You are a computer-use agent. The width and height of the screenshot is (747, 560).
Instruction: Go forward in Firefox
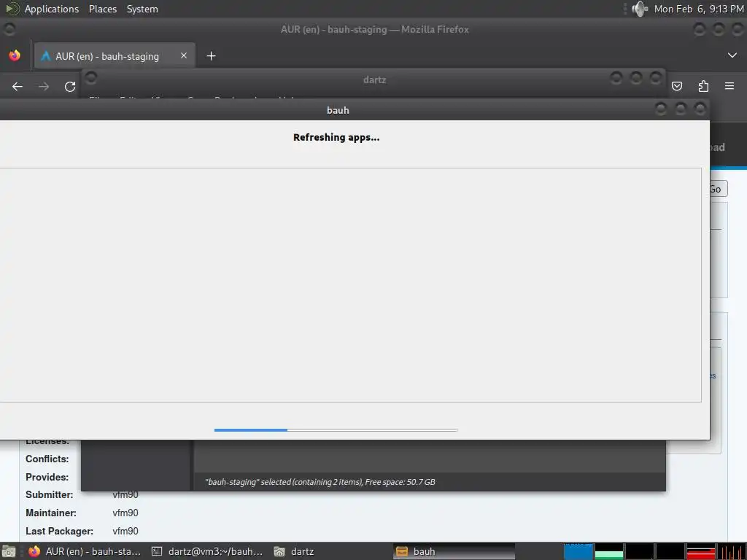pyautogui.click(x=44, y=87)
